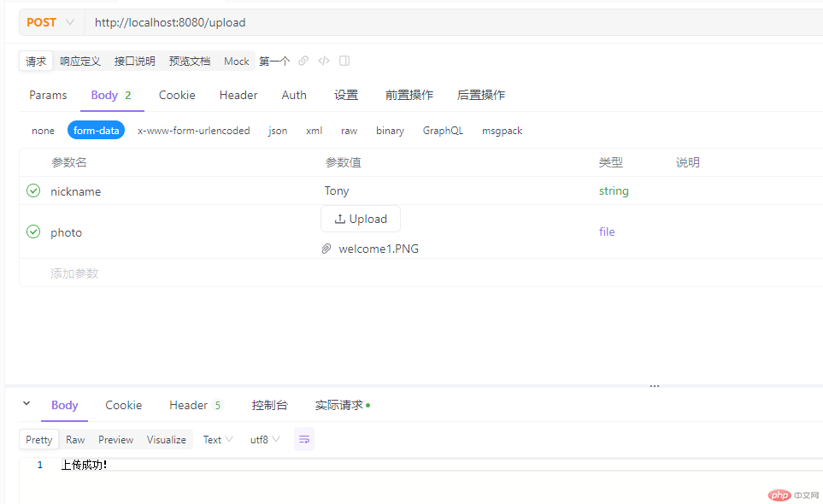Click the welcome1.PNG attached file name
The height and width of the screenshot is (504, 823).
(x=379, y=249)
